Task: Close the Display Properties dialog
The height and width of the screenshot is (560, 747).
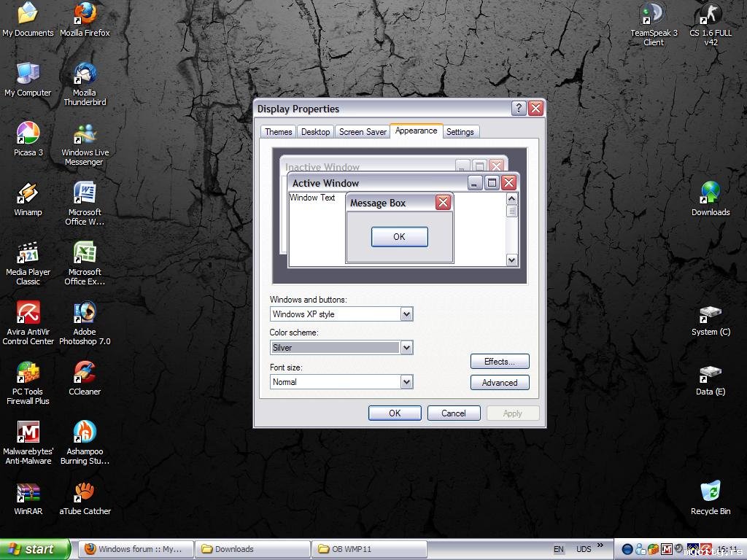Action: click(x=536, y=108)
